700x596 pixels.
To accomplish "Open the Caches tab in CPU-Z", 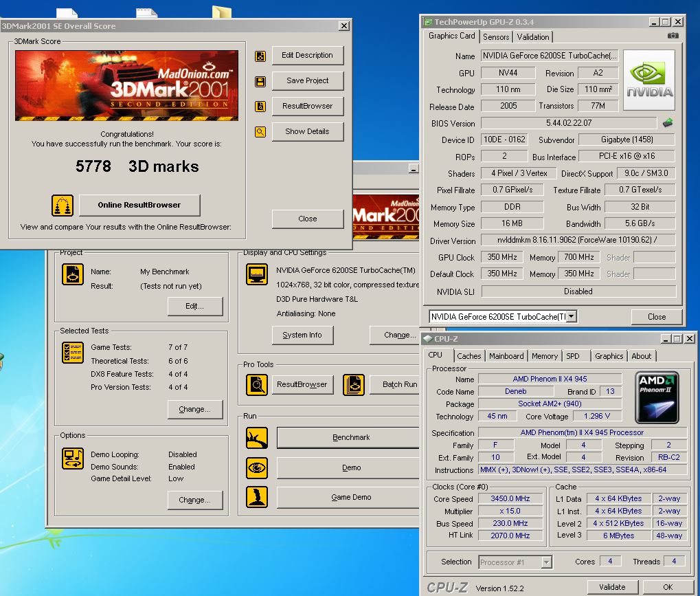I will pyautogui.click(x=468, y=356).
